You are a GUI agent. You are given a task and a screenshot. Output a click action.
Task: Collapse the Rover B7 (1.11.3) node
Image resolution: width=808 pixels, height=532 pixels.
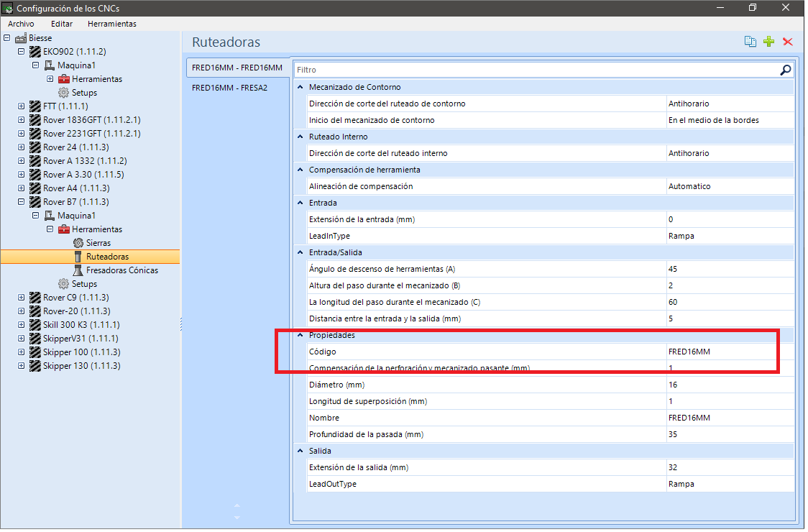(x=21, y=202)
